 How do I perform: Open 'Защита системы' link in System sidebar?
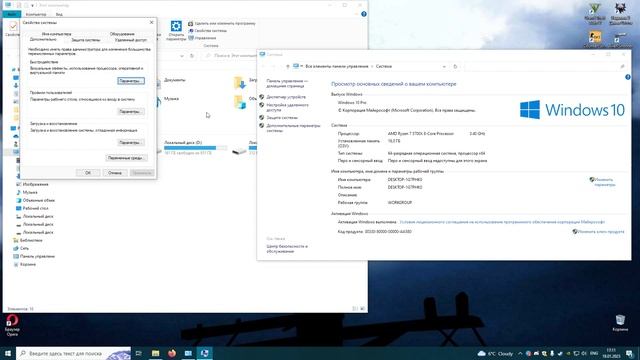[x=282, y=118]
